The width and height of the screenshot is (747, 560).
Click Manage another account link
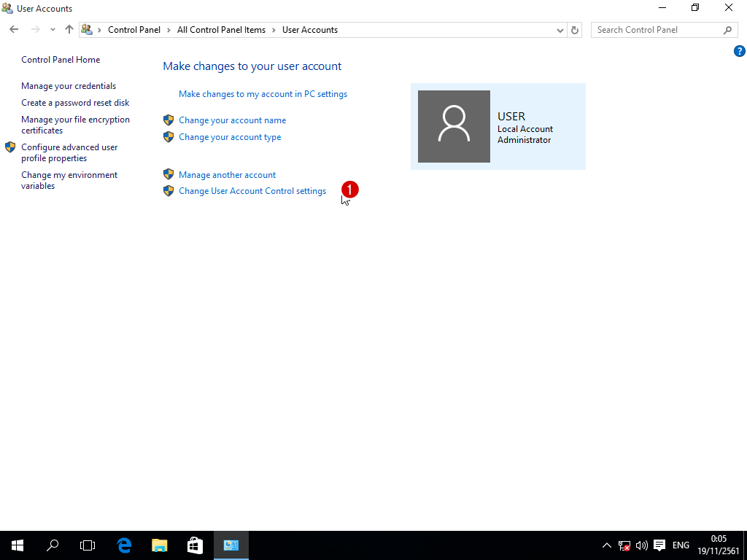click(227, 175)
